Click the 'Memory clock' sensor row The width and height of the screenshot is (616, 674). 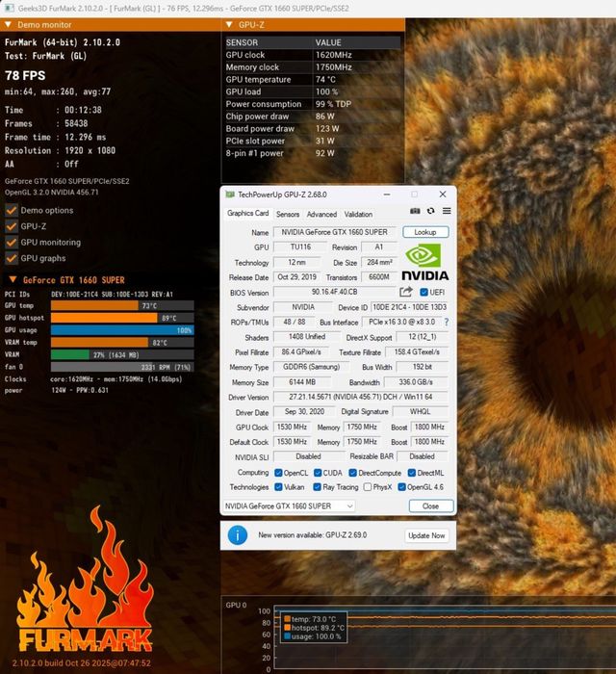point(313,67)
